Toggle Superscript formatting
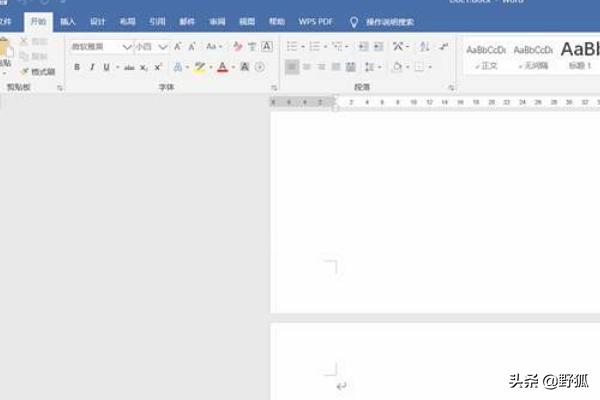 coord(158,67)
